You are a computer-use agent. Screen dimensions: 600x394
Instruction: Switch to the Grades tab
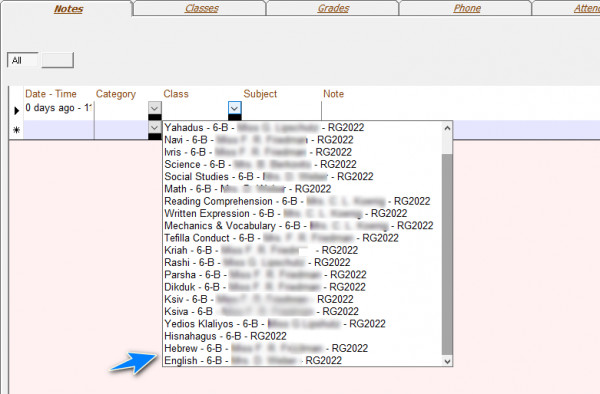333,8
